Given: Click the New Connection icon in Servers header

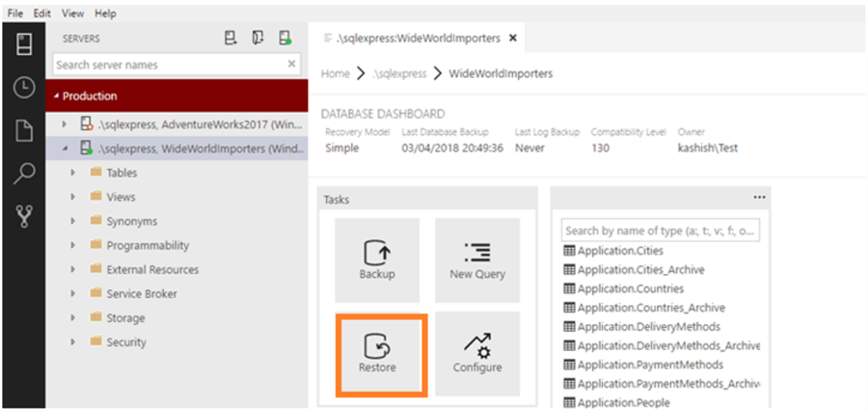Looking at the screenshot, I should tap(231, 39).
